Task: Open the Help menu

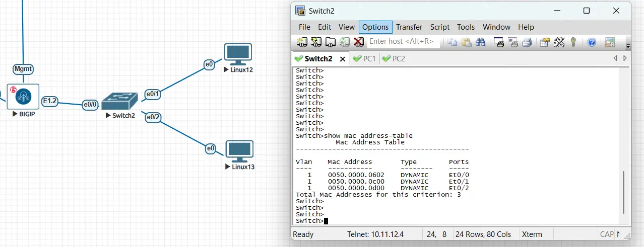Action: (x=526, y=27)
